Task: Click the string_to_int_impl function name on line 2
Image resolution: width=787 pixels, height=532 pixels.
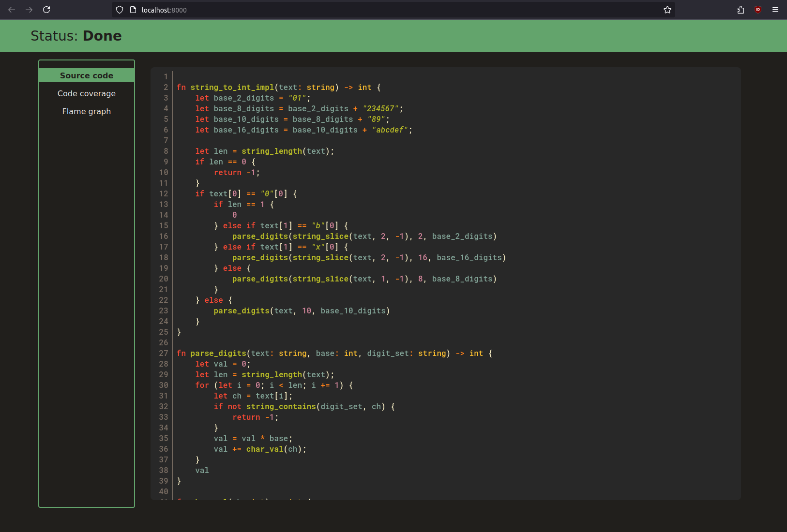Action: [x=232, y=88]
